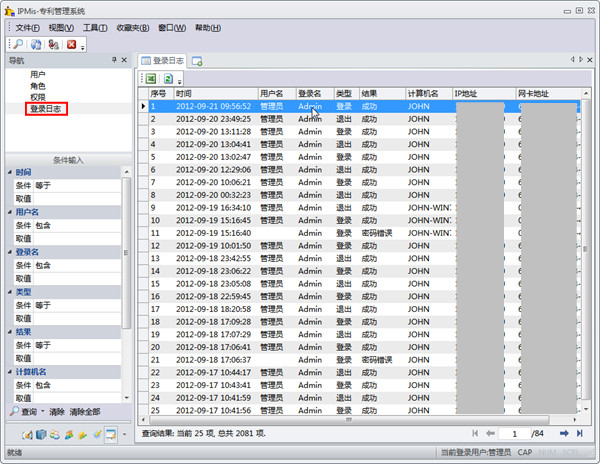
Task: Open the 工具(T) menu
Action: pos(96,28)
